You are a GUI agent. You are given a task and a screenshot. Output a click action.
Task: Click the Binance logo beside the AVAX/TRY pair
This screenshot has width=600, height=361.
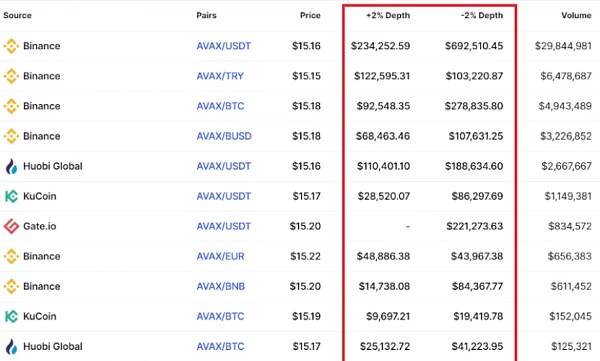pyautogui.click(x=11, y=76)
